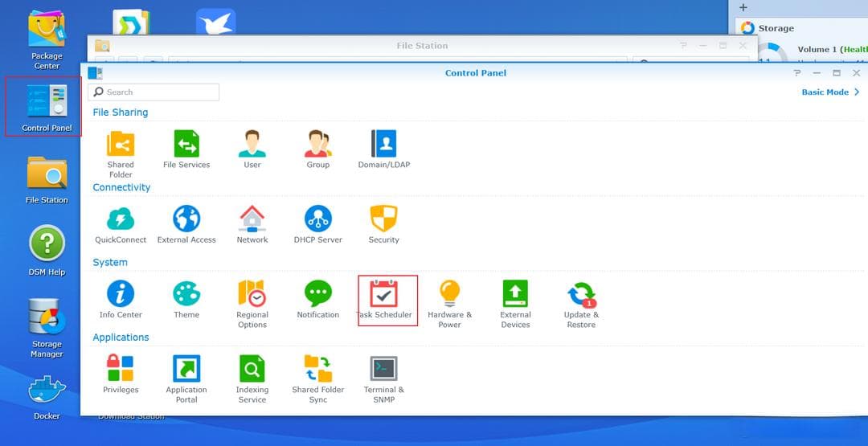Open Privileges settings
The width and height of the screenshot is (868, 446).
(120, 374)
